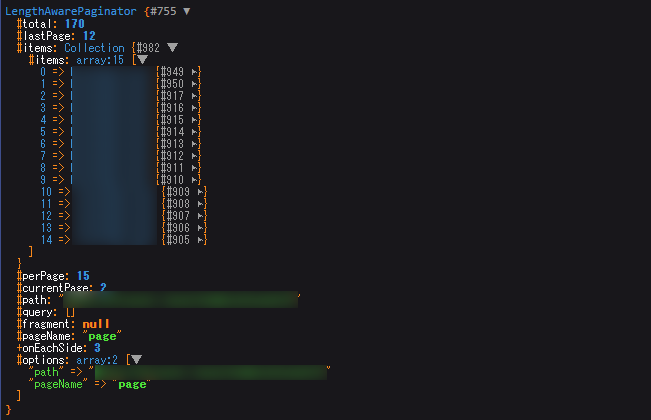This screenshot has width=651, height=420.
Task: Expand item 10 object #909
Action: (x=202, y=191)
